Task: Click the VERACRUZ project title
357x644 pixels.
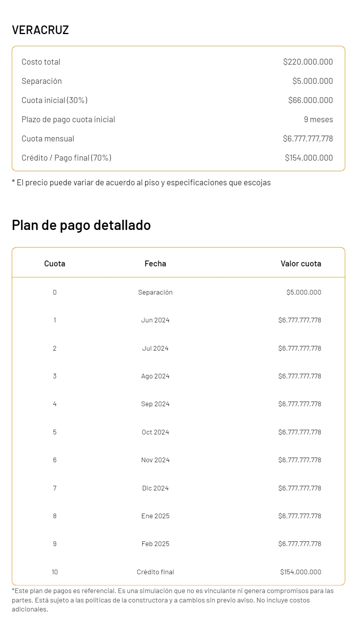Action: tap(40, 30)
